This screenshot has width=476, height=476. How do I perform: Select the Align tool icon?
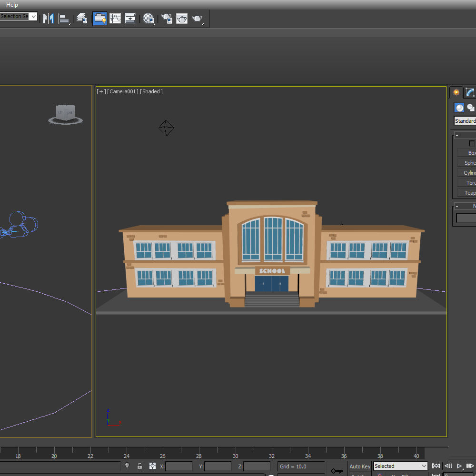[x=64, y=19]
